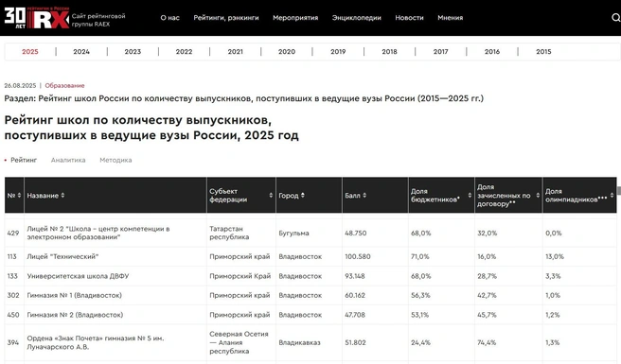Click the Владикавказ city cell
Image resolution: width=621 pixels, height=364 pixels.
click(x=299, y=342)
